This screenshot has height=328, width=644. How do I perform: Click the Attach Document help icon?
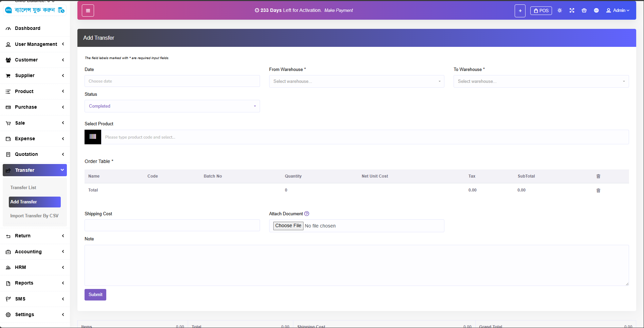point(307,214)
